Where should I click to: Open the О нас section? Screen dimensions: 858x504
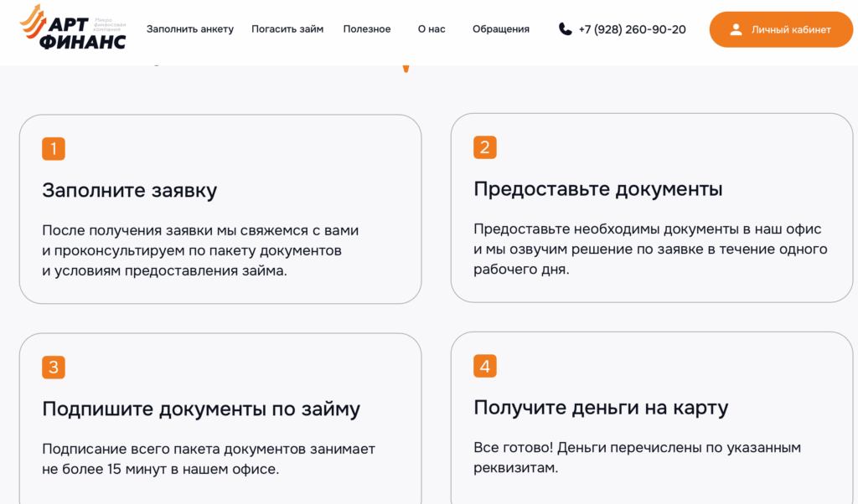432,29
